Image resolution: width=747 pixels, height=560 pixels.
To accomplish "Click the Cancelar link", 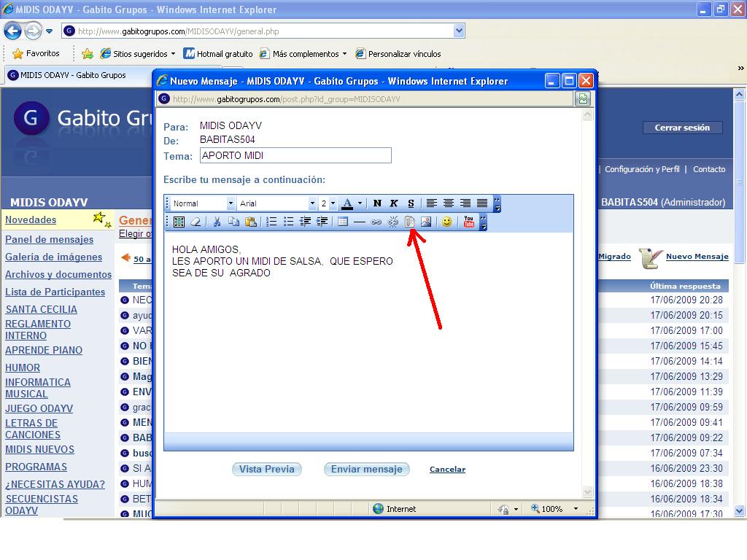I will click(x=447, y=470).
